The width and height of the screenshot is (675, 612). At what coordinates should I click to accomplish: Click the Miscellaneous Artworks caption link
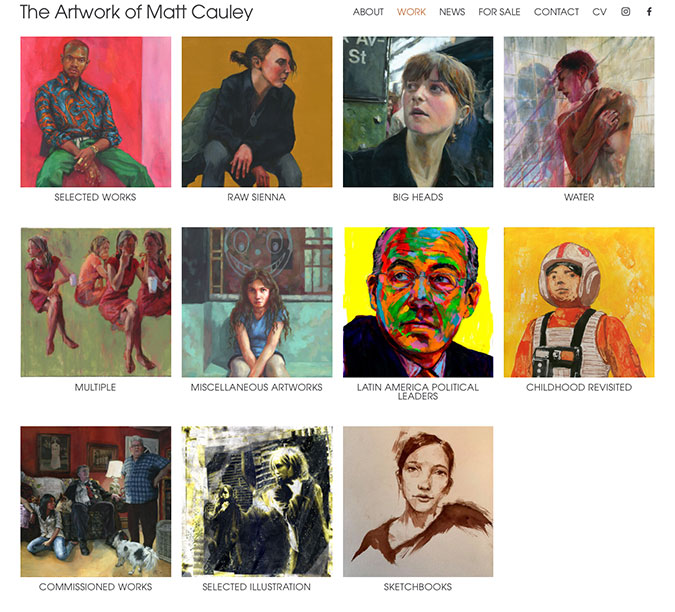click(x=257, y=387)
